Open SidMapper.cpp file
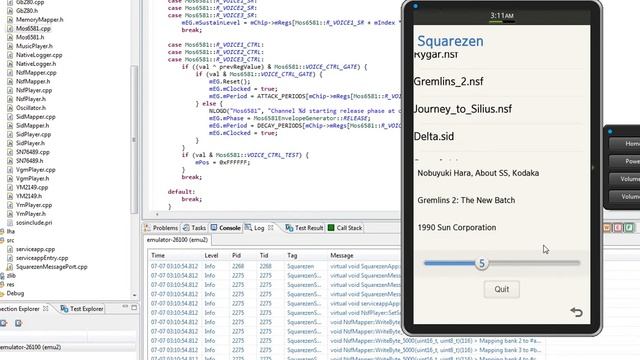This screenshot has height=360, width=640. tap(36, 117)
